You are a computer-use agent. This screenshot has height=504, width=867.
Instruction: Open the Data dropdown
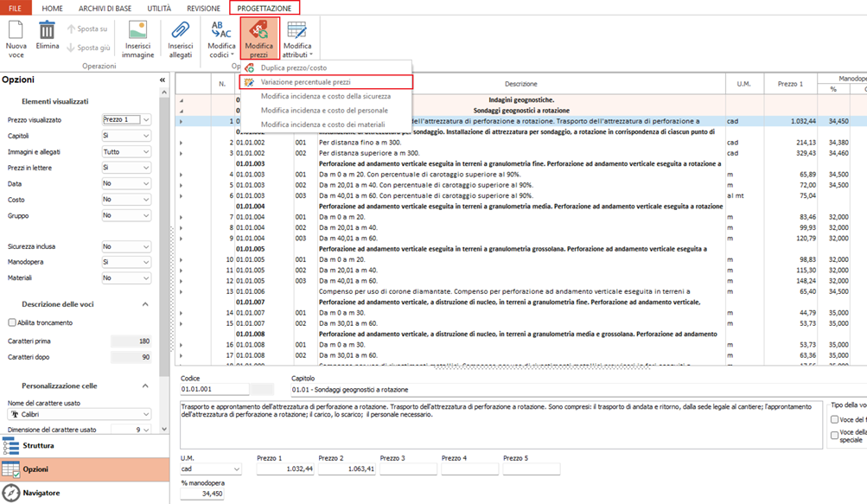click(x=146, y=183)
